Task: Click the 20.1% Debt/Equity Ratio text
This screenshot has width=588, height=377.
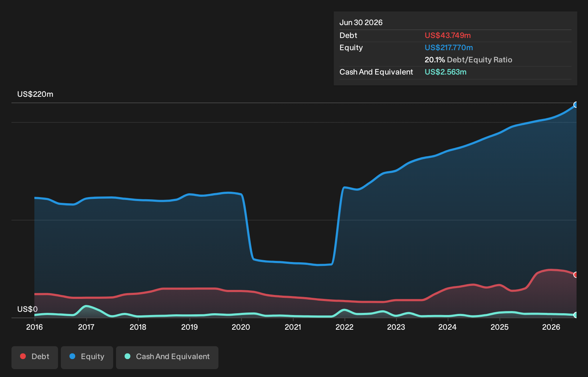Action: (468, 60)
